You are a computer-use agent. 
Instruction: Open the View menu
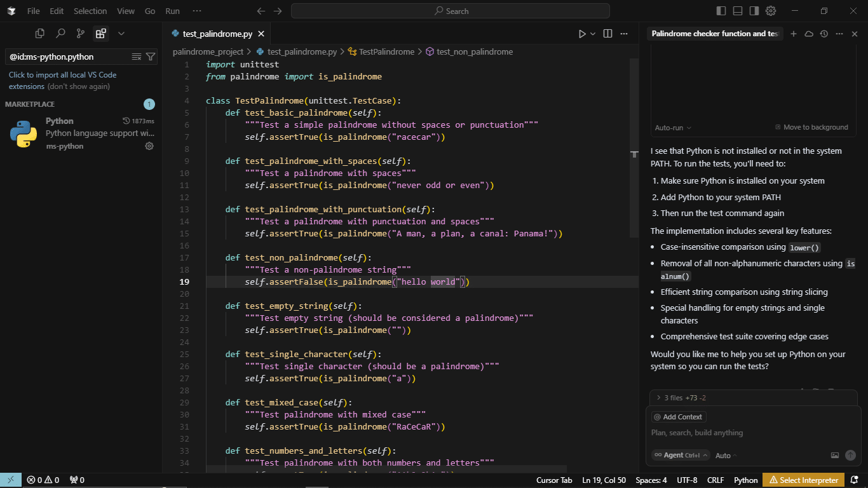click(x=126, y=11)
